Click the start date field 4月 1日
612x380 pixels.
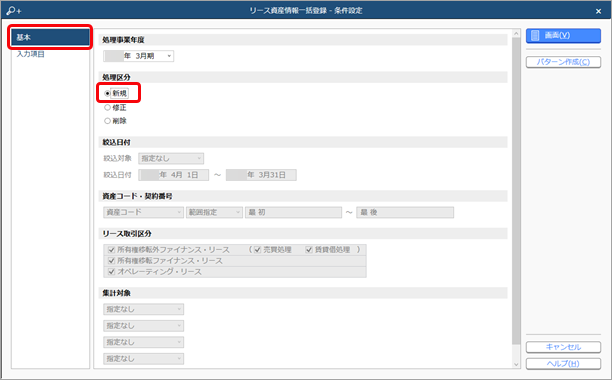click(x=174, y=175)
